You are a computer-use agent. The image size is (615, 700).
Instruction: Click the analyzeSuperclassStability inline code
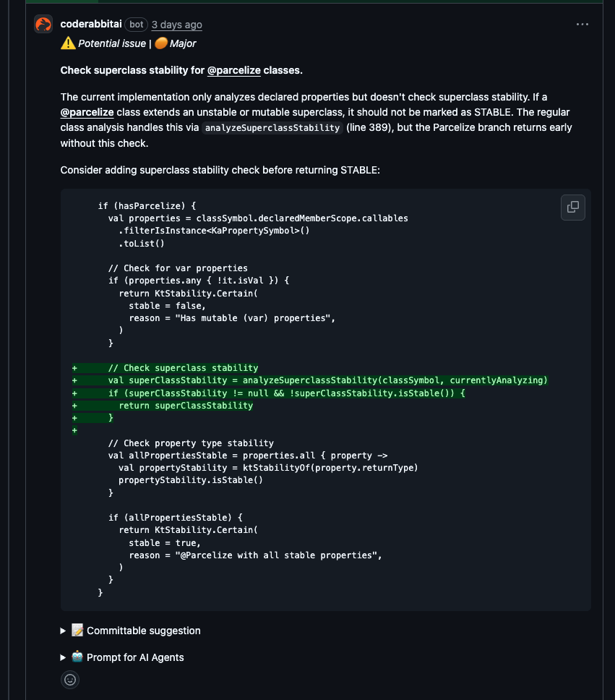pos(272,128)
